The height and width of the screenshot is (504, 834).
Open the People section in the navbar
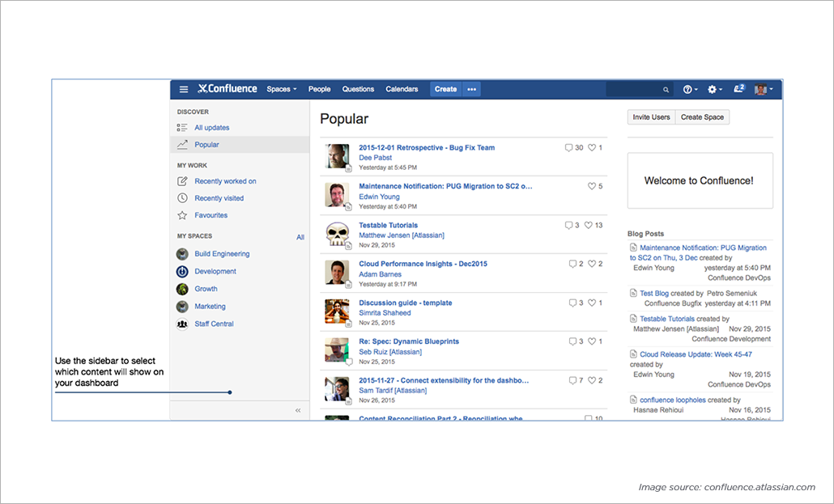tap(319, 89)
